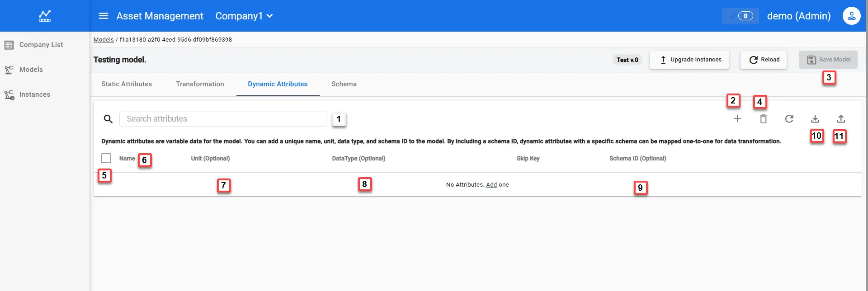The height and width of the screenshot is (291, 868).
Task: Click the refresh attributes icon
Action: tap(789, 119)
